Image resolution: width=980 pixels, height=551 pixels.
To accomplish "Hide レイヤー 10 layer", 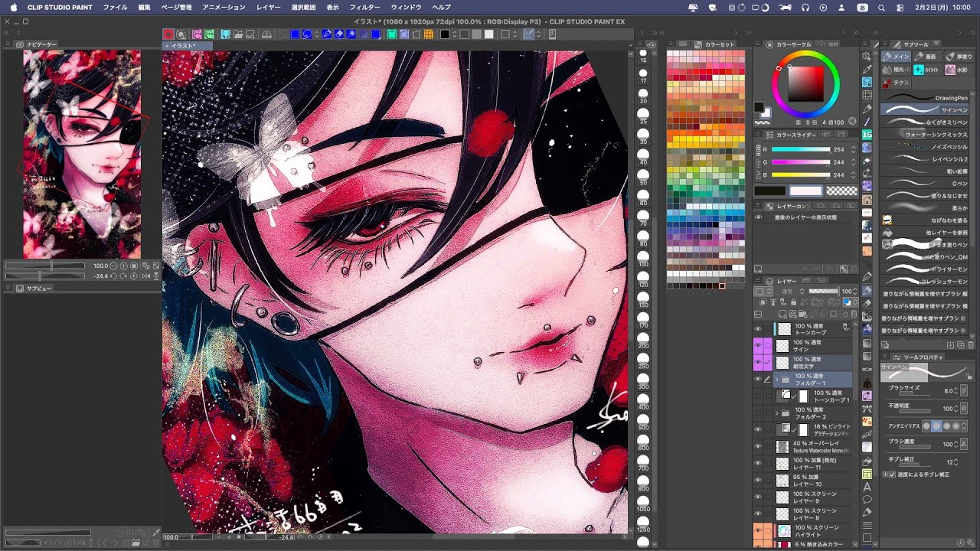I will (x=758, y=481).
